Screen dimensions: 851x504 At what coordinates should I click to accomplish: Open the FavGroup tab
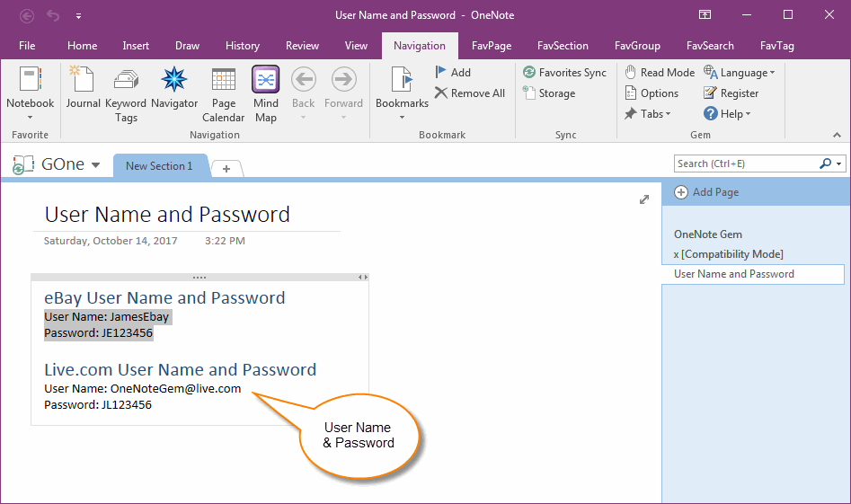[x=637, y=46]
